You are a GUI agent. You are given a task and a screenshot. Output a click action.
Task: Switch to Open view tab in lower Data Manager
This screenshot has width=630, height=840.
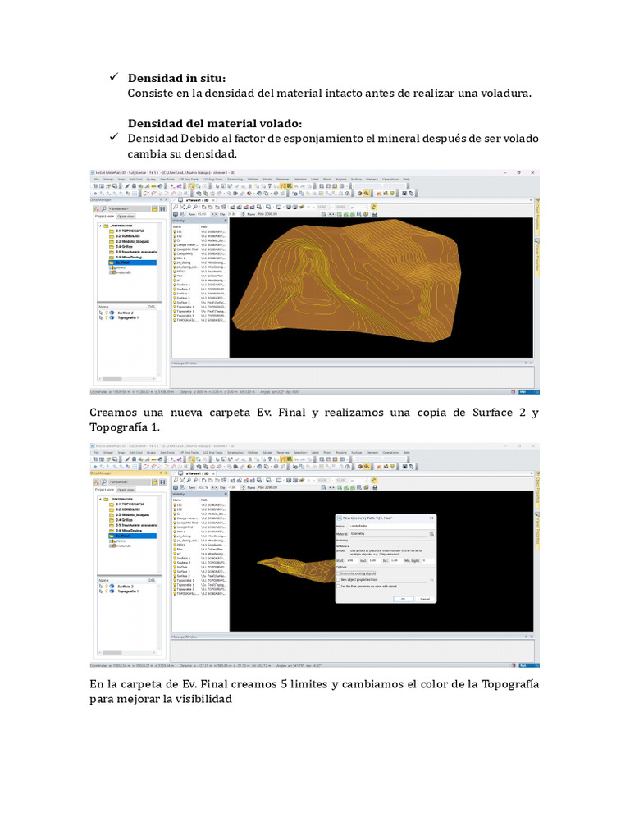pyautogui.click(x=126, y=490)
